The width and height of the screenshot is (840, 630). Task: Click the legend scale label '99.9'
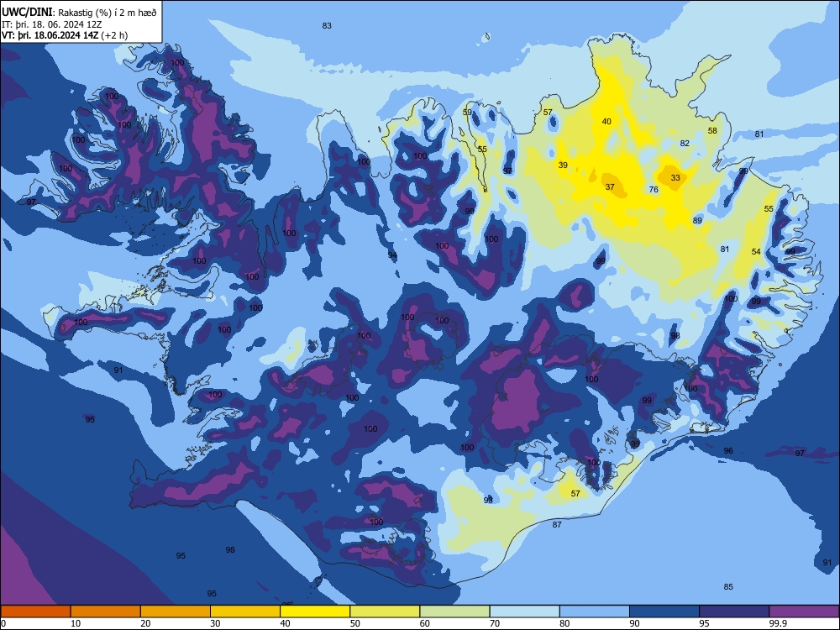(778, 623)
